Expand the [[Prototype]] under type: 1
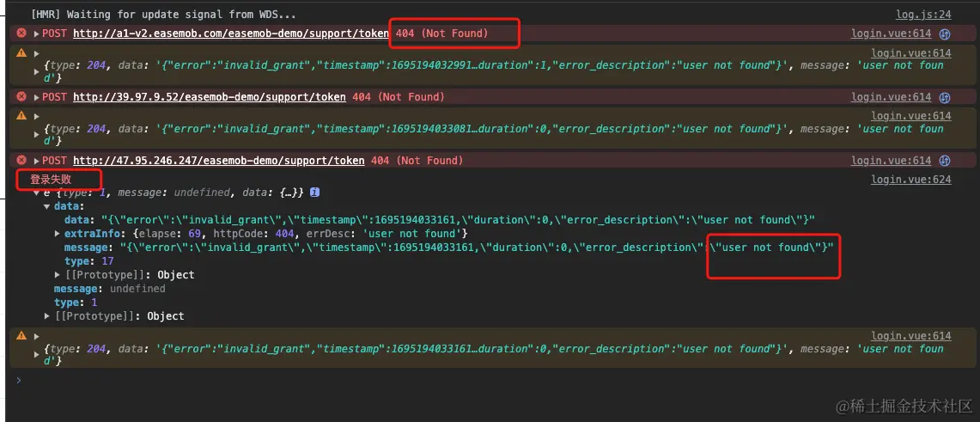 pyautogui.click(x=47, y=316)
